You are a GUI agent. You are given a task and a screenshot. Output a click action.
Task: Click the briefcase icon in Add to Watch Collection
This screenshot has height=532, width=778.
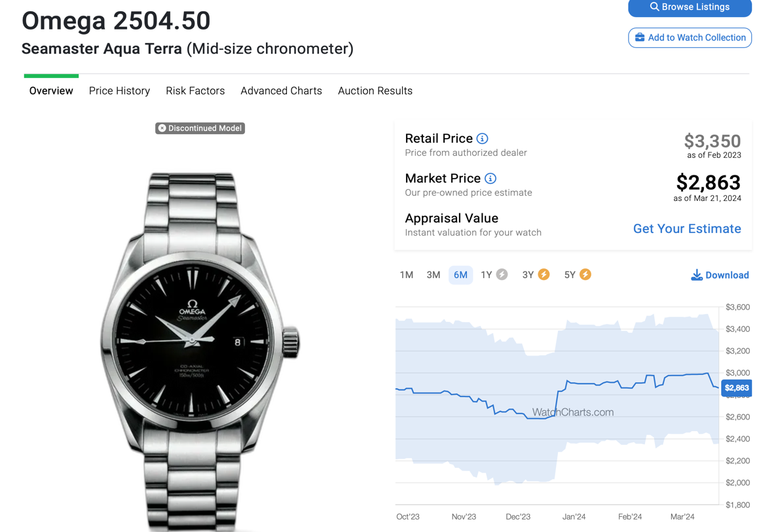[640, 38]
